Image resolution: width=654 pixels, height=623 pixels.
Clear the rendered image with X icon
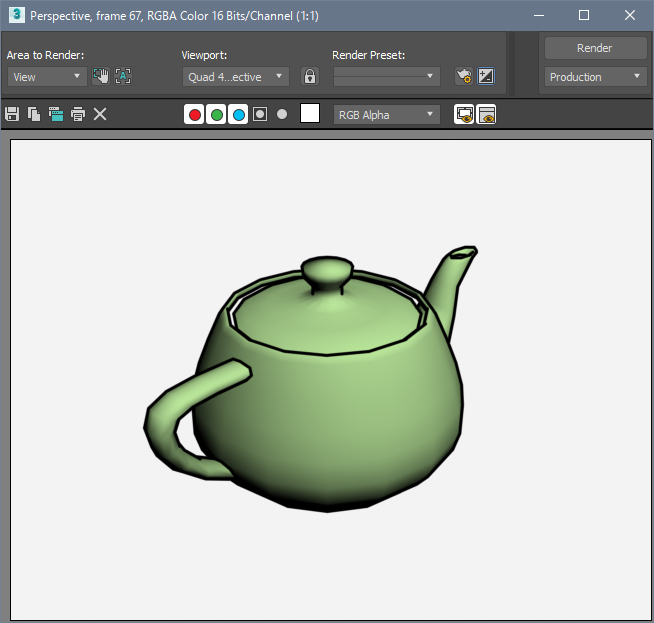(x=100, y=114)
